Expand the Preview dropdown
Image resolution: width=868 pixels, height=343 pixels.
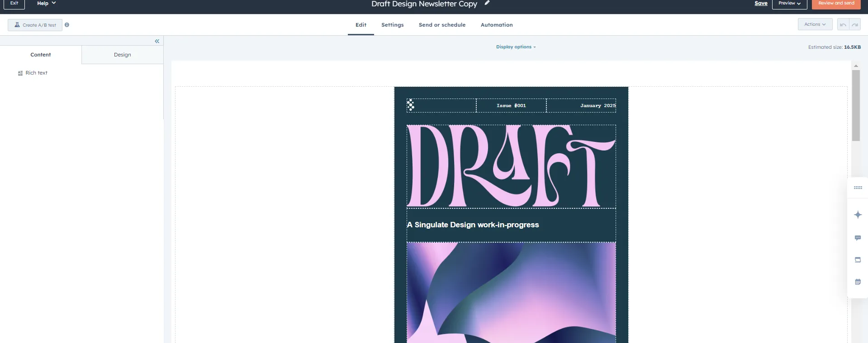(x=789, y=4)
